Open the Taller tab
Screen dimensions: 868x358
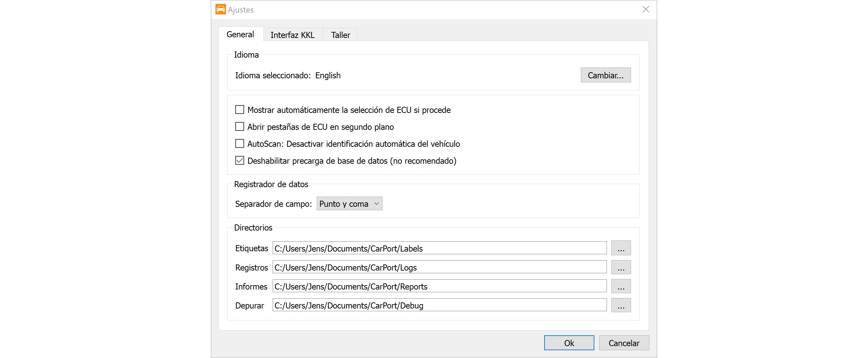point(340,35)
